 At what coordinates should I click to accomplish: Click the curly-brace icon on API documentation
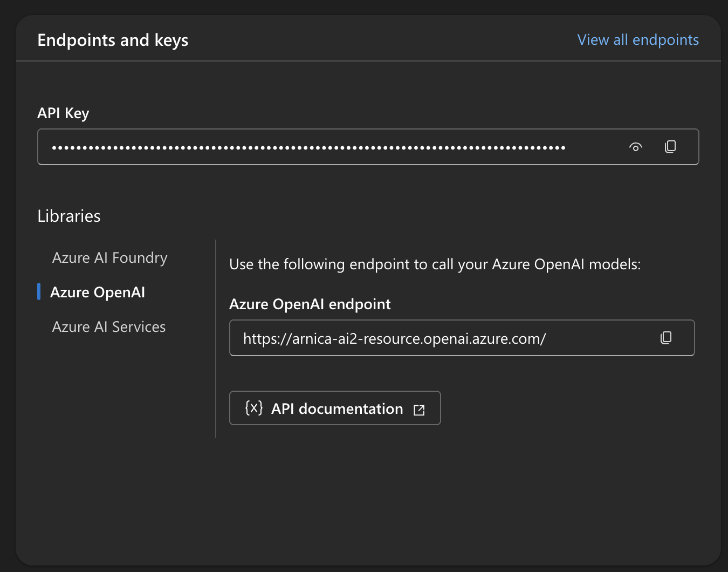[253, 408]
